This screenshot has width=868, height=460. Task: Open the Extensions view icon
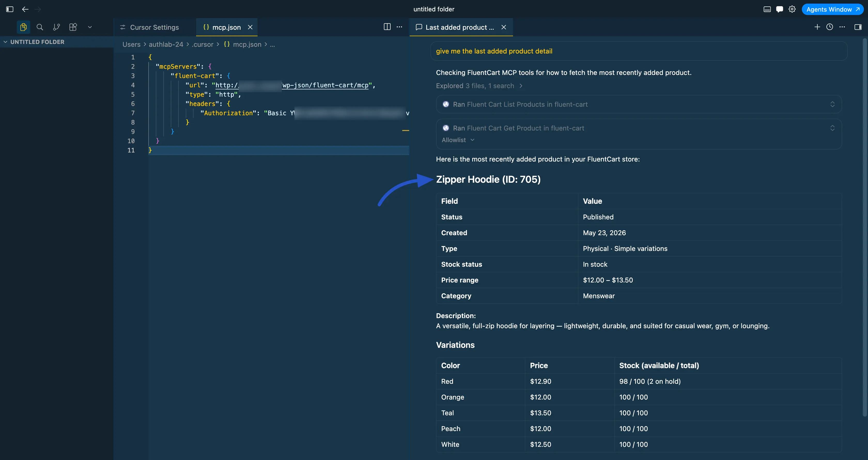pos(73,27)
